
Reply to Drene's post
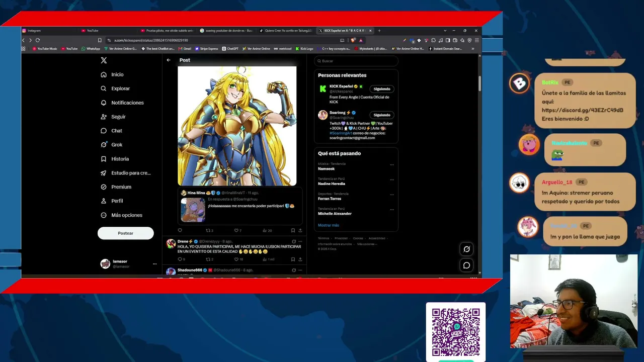pyautogui.click(x=181, y=259)
